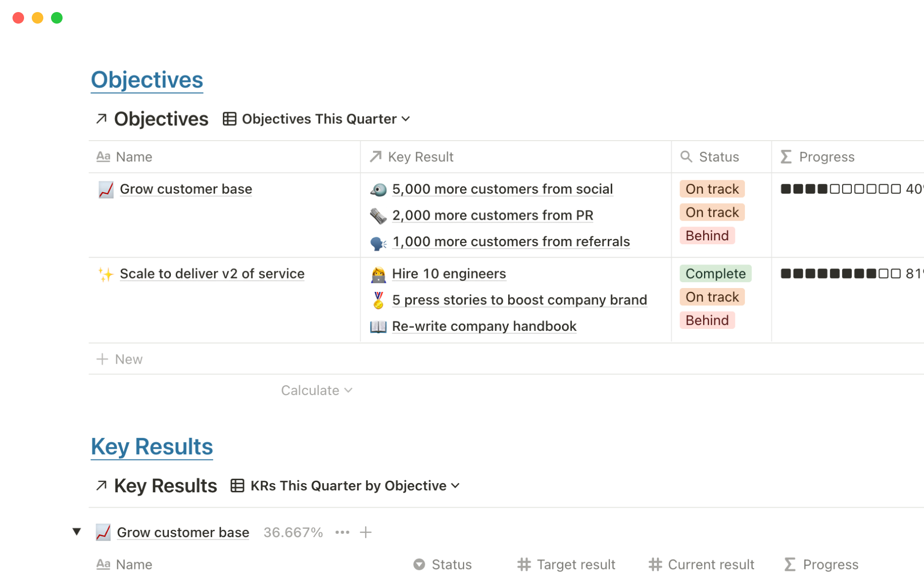Click the Aa icon on the Name column header
The width and height of the screenshot is (924, 578).
pyautogui.click(x=103, y=157)
